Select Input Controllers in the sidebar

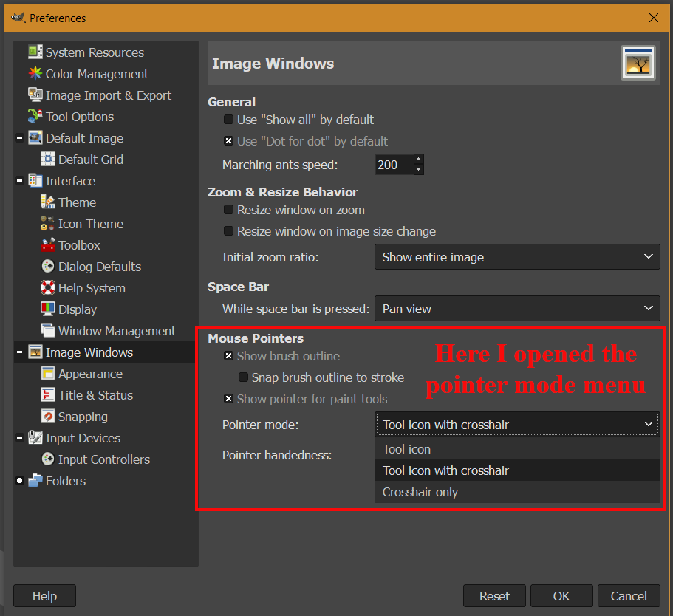[x=104, y=459]
